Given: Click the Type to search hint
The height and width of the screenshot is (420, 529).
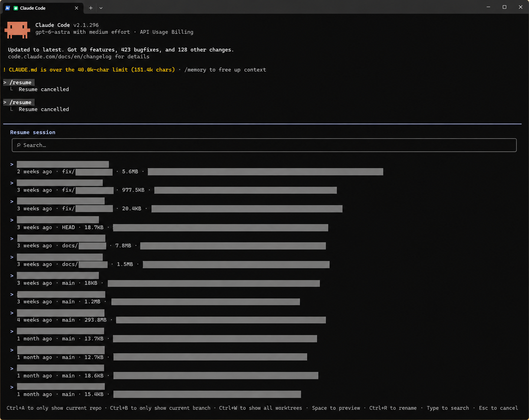Looking at the screenshot, I should coord(448,408).
